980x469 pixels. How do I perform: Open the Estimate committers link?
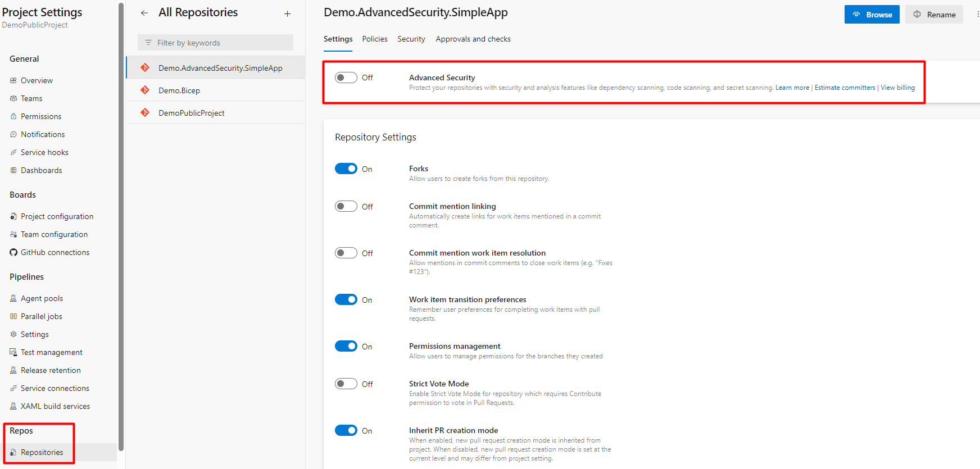845,88
